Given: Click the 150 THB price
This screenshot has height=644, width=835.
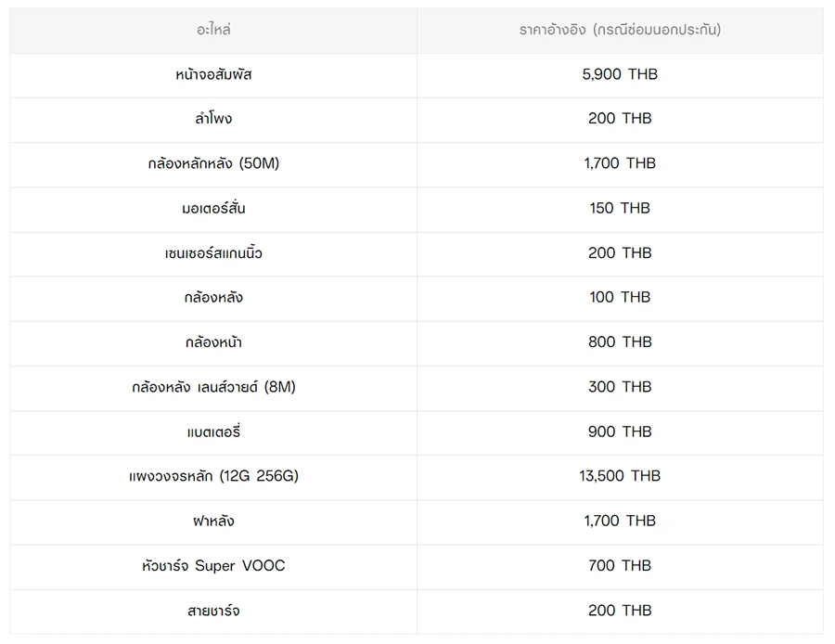Looking at the screenshot, I should pyautogui.click(x=620, y=208).
